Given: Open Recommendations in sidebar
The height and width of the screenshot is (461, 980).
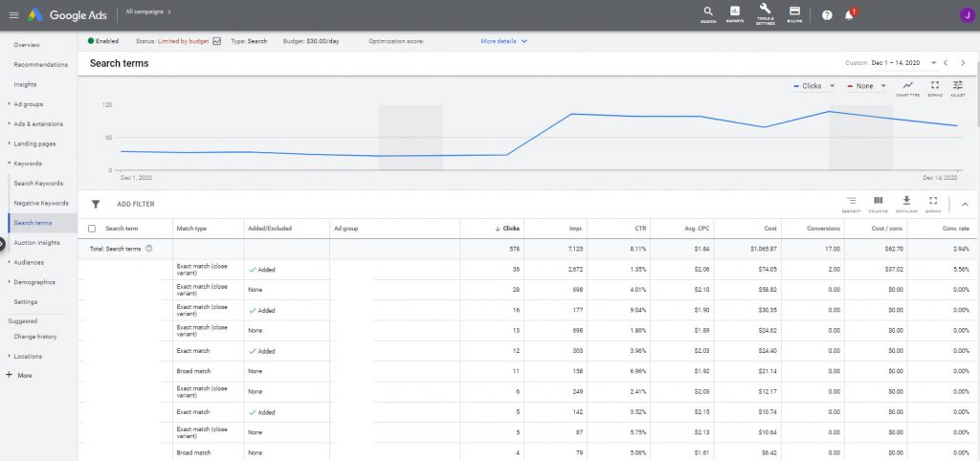Looking at the screenshot, I should click(x=40, y=65).
